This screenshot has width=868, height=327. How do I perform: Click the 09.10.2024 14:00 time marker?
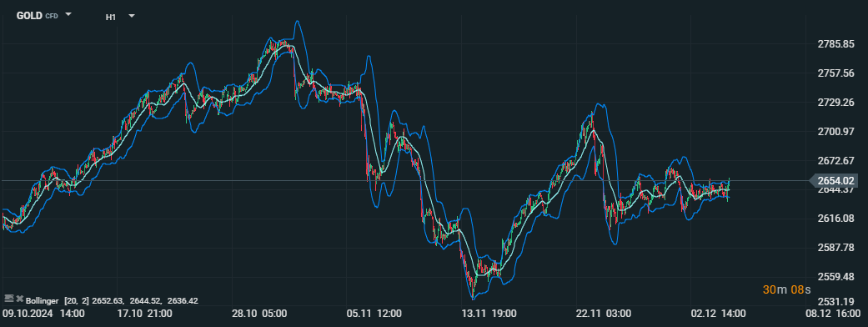pyautogui.click(x=43, y=314)
